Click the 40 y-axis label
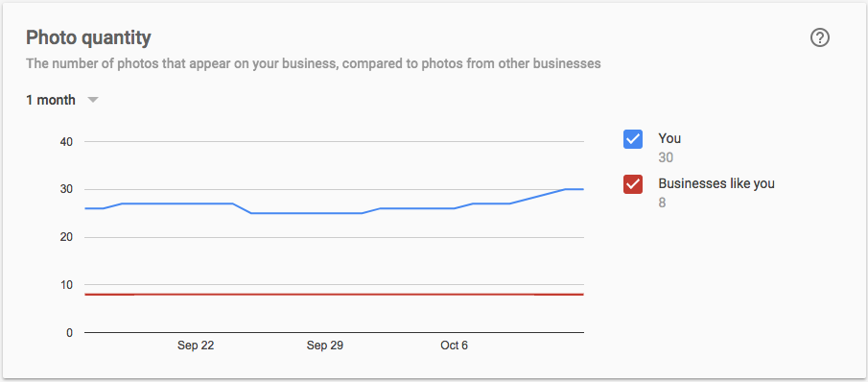The image size is (868, 382). point(66,142)
